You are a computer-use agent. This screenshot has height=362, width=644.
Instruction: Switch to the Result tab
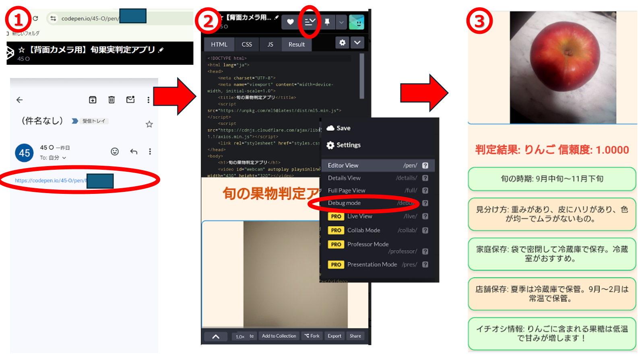pyautogui.click(x=297, y=44)
